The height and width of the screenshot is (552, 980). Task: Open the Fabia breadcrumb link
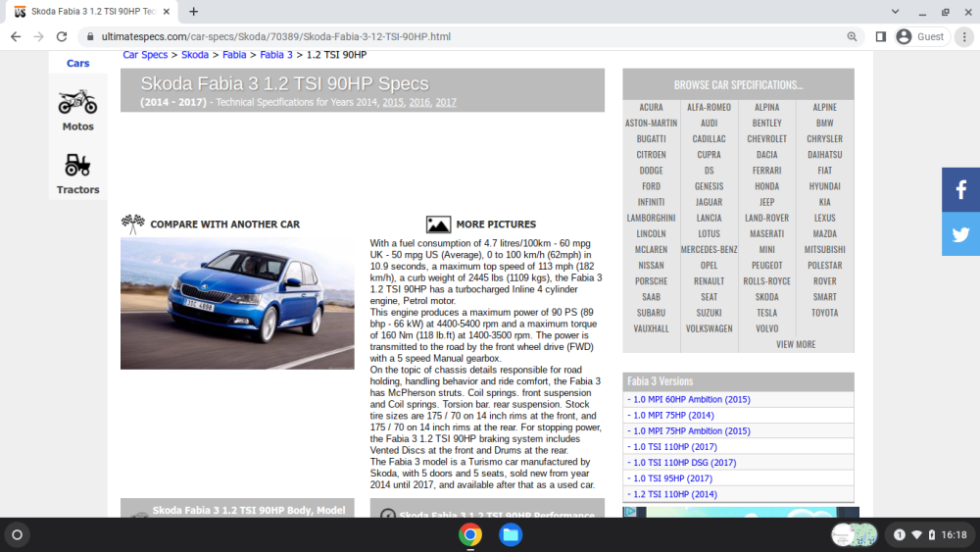point(234,55)
